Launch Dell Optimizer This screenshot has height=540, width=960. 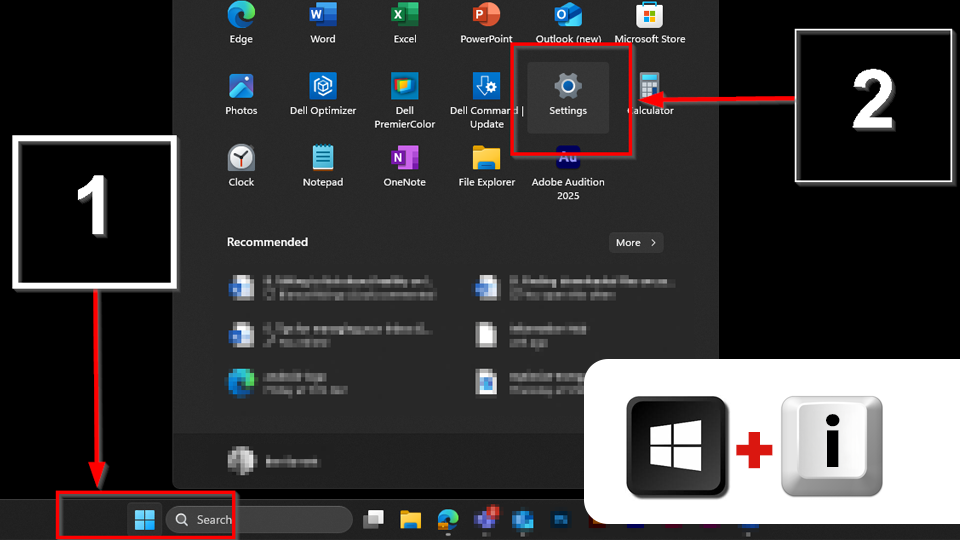[323, 95]
